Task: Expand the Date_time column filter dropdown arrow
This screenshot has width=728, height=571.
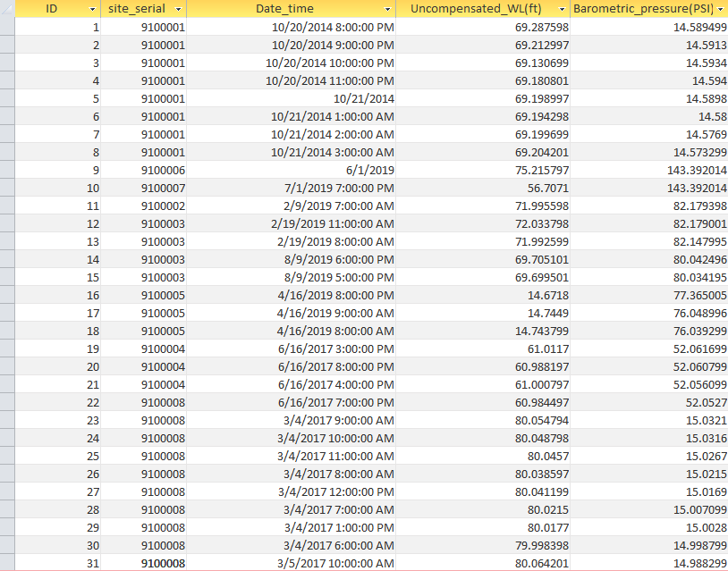Action: [x=387, y=9]
